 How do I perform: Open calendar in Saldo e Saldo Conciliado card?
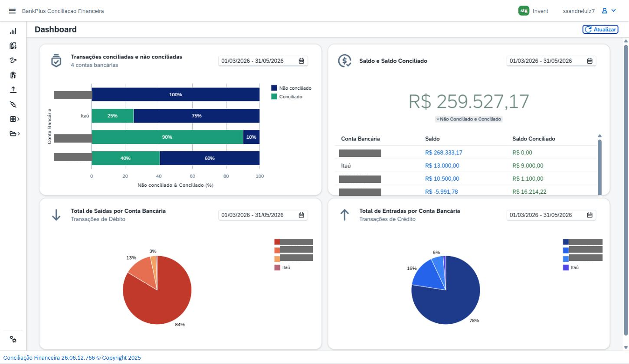(590, 61)
